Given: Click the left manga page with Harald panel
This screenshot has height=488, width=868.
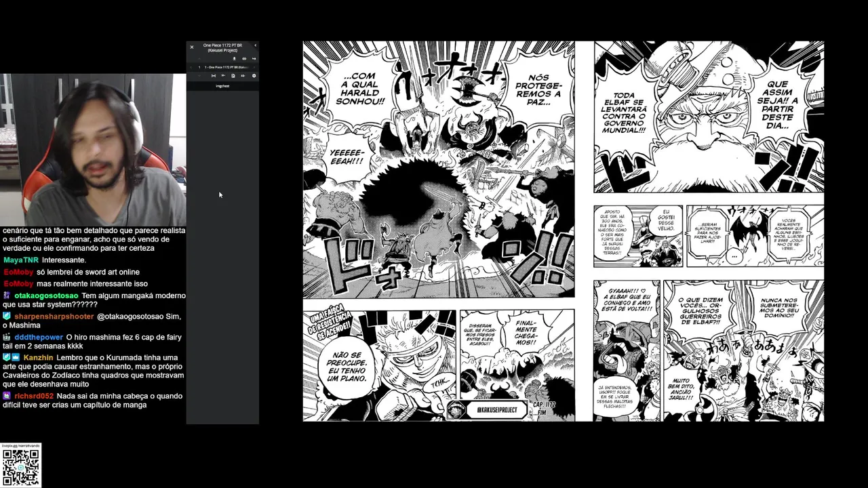Looking at the screenshot, I should 439,231.
